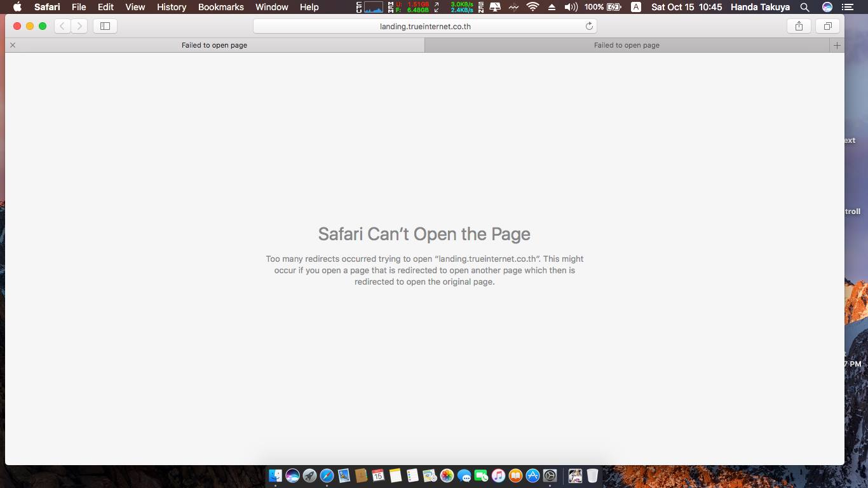Click the 'Safari Can’t Open the Page' heading
The width and height of the screenshot is (868, 488).
coord(424,234)
